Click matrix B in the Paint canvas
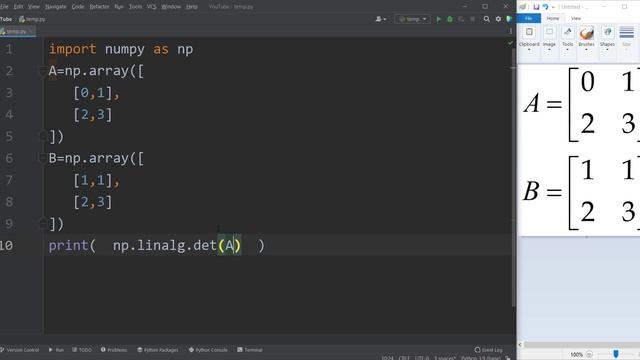The image size is (640, 360). (x=582, y=192)
